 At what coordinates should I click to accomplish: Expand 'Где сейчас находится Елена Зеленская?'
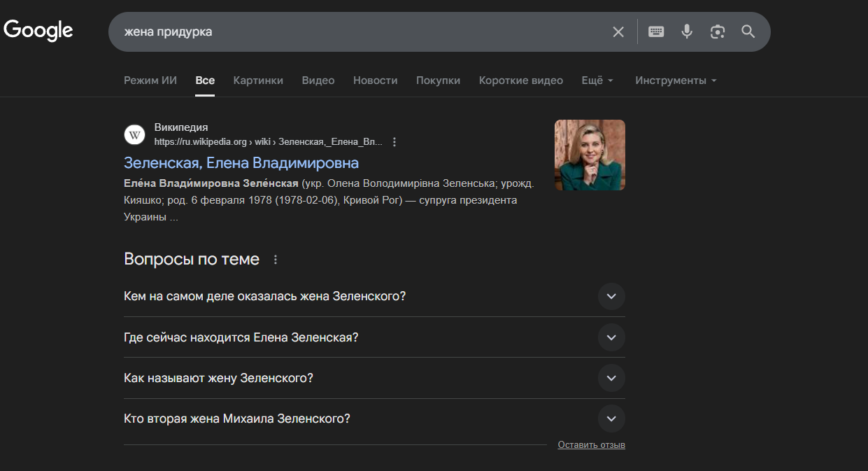[611, 337]
